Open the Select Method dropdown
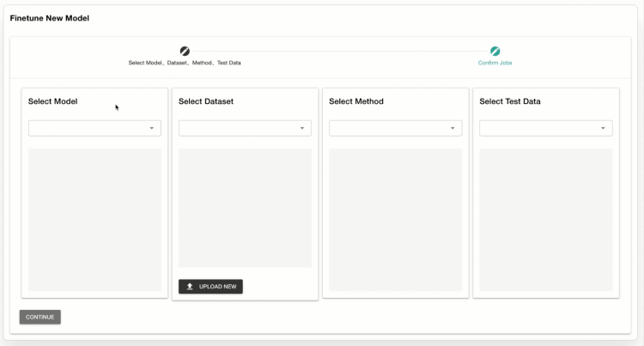 [x=396, y=128]
